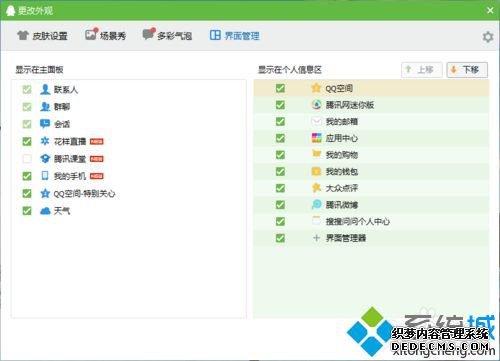The height and width of the screenshot is (361, 500).
Task: Toggle the 联系人 checkbox
Action: pyautogui.click(x=27, y=89)
